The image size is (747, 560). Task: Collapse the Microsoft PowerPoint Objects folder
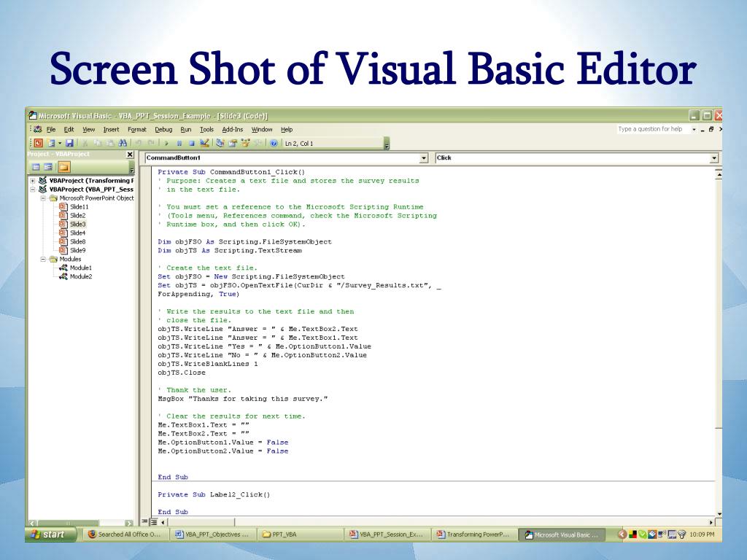43,198
